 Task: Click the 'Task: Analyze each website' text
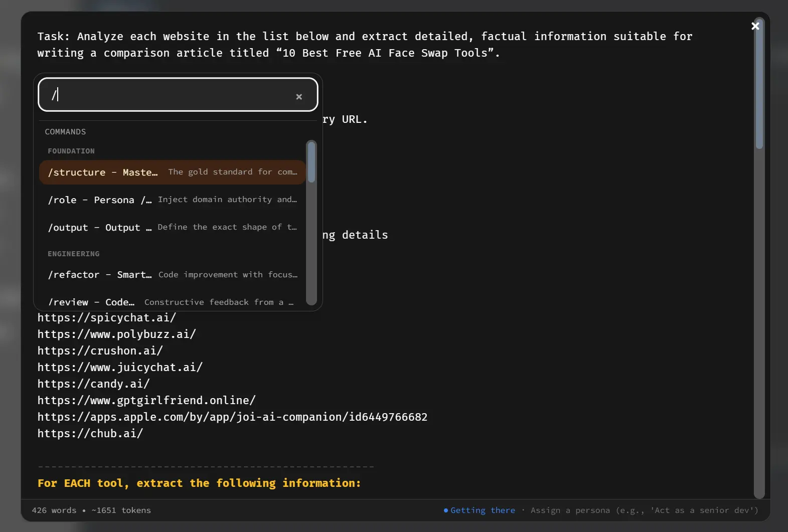(365, 45)
